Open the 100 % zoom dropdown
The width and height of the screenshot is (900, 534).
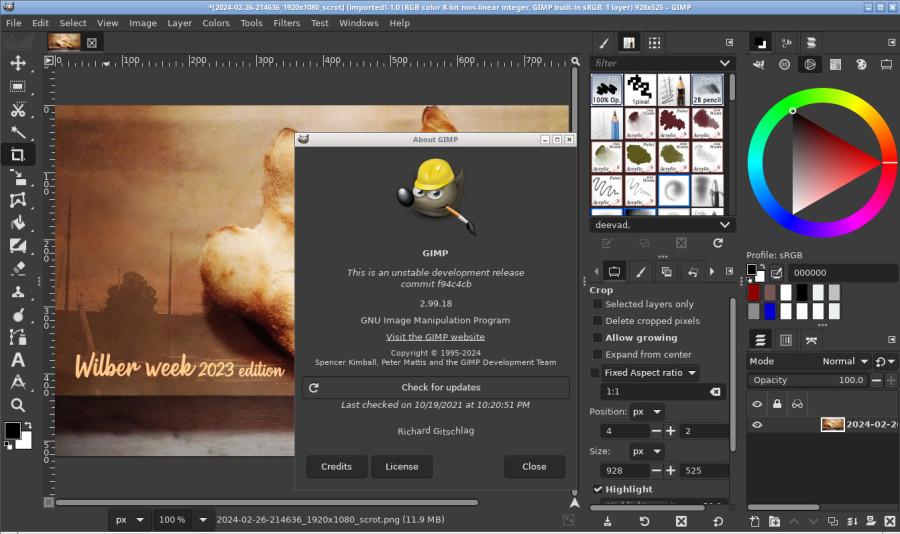point(202,520)
